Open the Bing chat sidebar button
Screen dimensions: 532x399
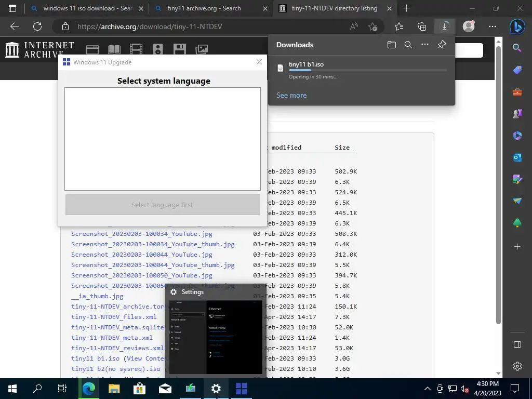click(x=517, y=26)
